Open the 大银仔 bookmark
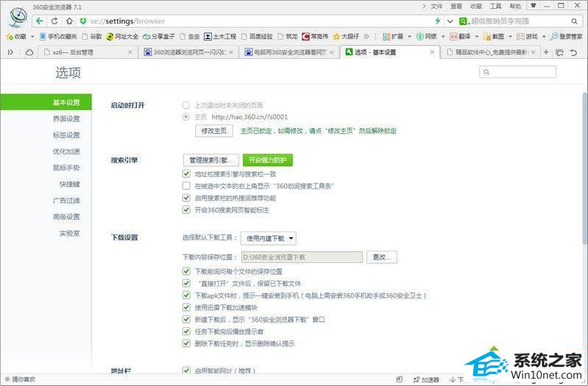588x386 pixels. [x=346, y=36]
